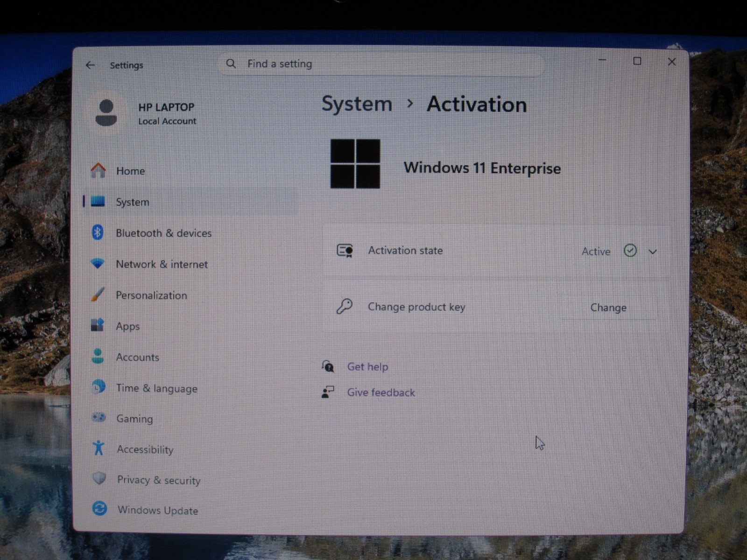Click the Change product key button

point(608,308)
